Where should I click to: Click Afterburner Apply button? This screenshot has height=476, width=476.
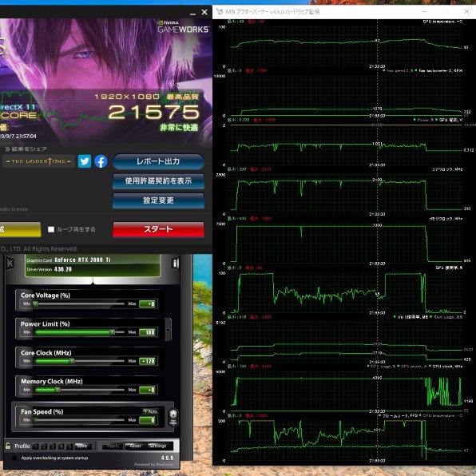tap(113, 446)
